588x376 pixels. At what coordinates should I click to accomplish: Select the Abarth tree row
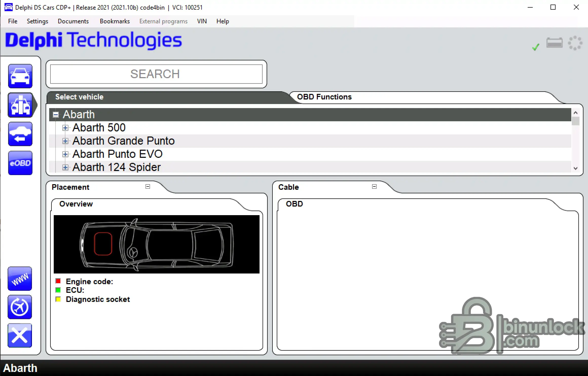(x=310, y=115)
